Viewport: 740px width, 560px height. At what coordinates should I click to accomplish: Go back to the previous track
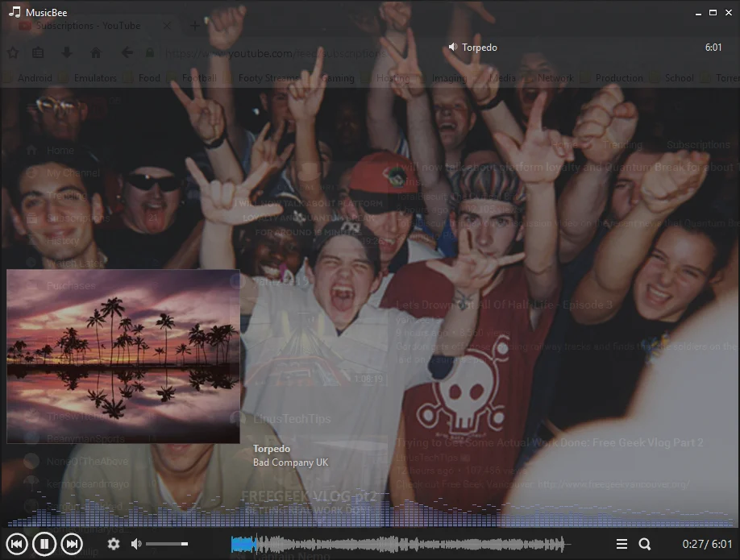[16, 544]
